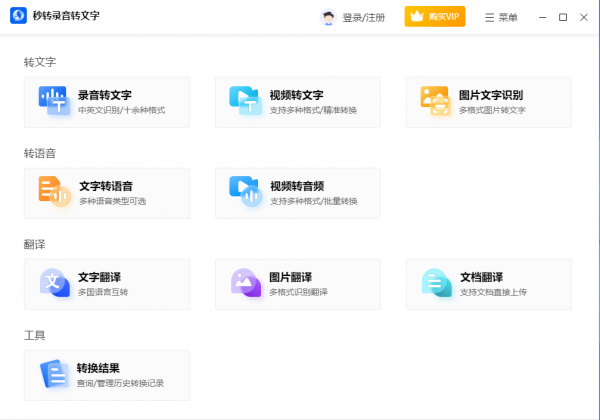Open 视频转文字 card description text
600x420 pixels.
pyautogui.click(x=313, y=110)
